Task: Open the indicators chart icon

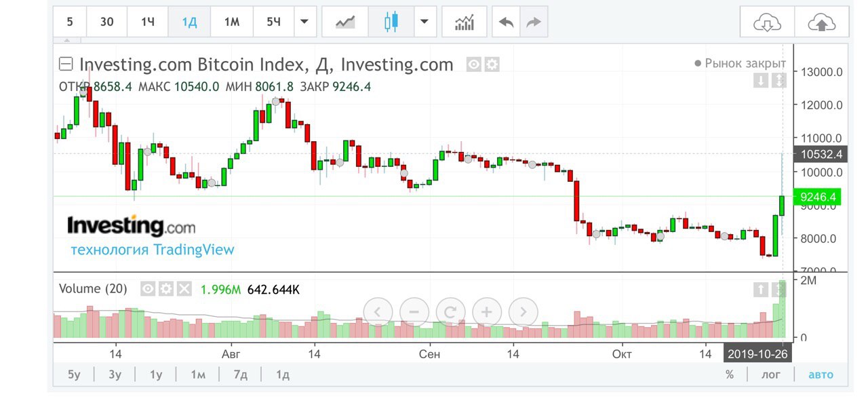Action: (x=465, y=22)
